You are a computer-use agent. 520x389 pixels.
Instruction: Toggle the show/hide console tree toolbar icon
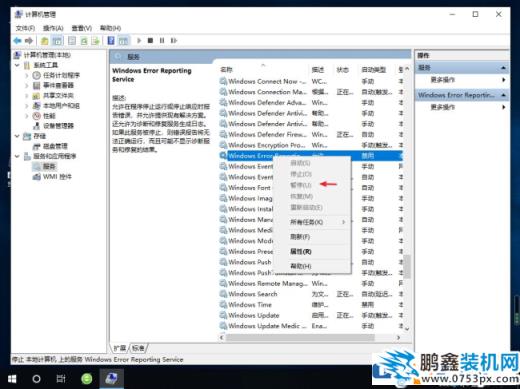(57, 41)
